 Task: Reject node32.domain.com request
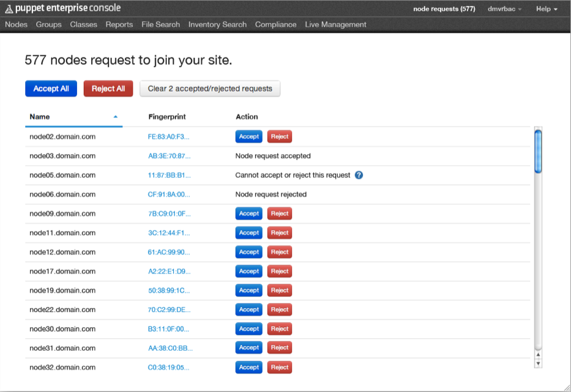[x=279, y=368]
